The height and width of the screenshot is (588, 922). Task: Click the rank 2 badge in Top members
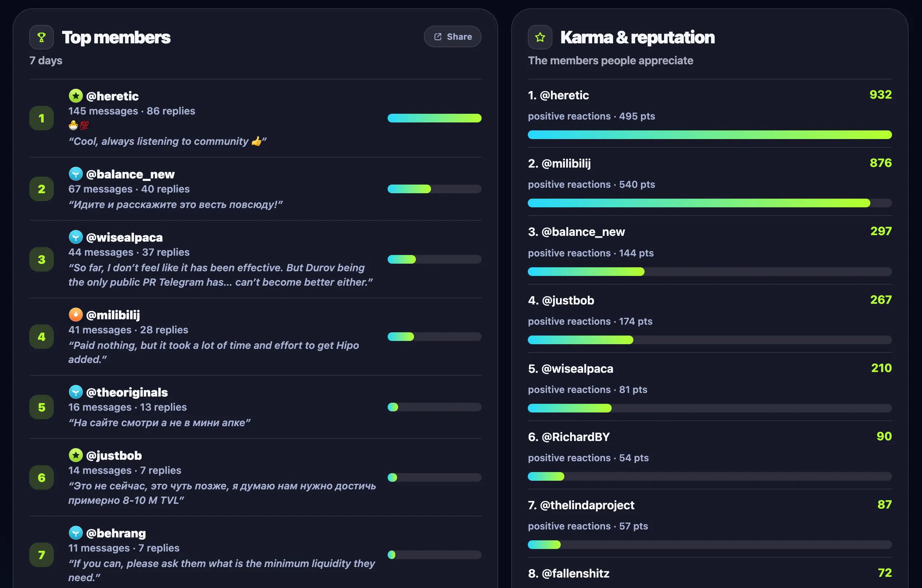(41, 189)
